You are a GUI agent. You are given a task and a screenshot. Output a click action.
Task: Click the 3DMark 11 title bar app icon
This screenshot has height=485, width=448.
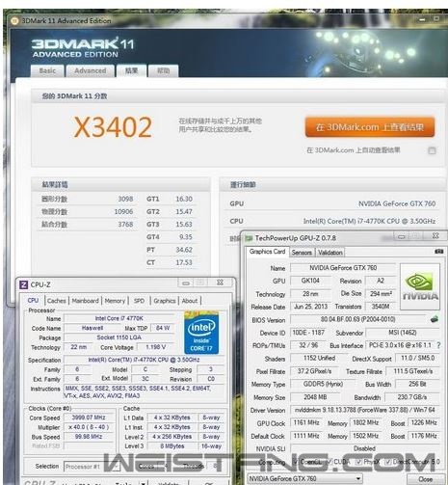[14, 21]
